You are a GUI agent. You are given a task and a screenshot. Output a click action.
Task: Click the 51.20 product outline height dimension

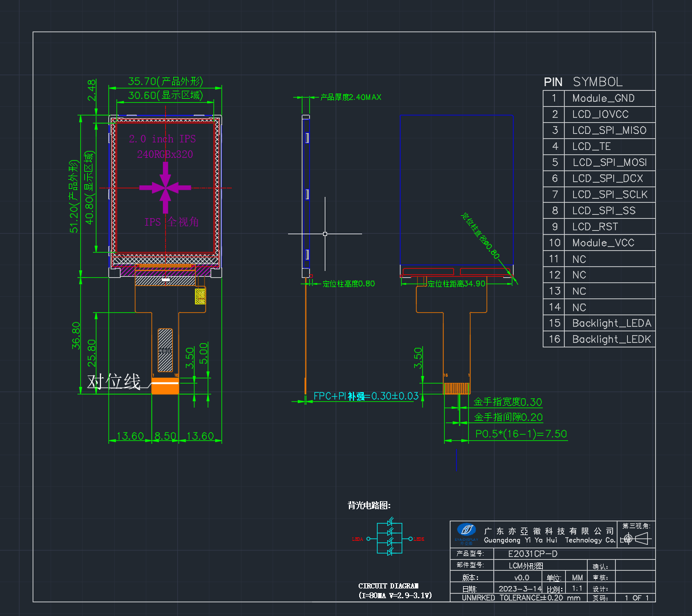coord(74,197)
